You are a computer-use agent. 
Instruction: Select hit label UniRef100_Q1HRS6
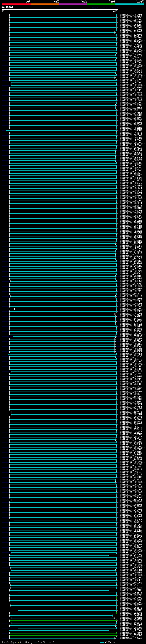tap(131, 600)
